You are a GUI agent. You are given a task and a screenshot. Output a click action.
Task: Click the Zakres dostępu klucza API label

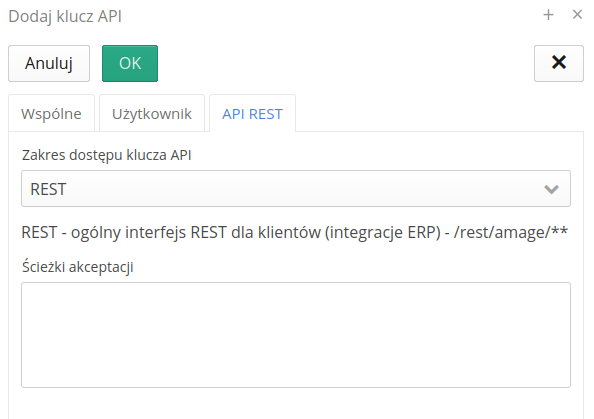pos(106,155)
